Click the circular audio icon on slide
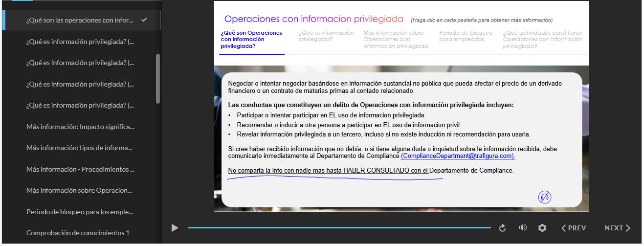The image size is (644, 246). (x=545, y=197)
